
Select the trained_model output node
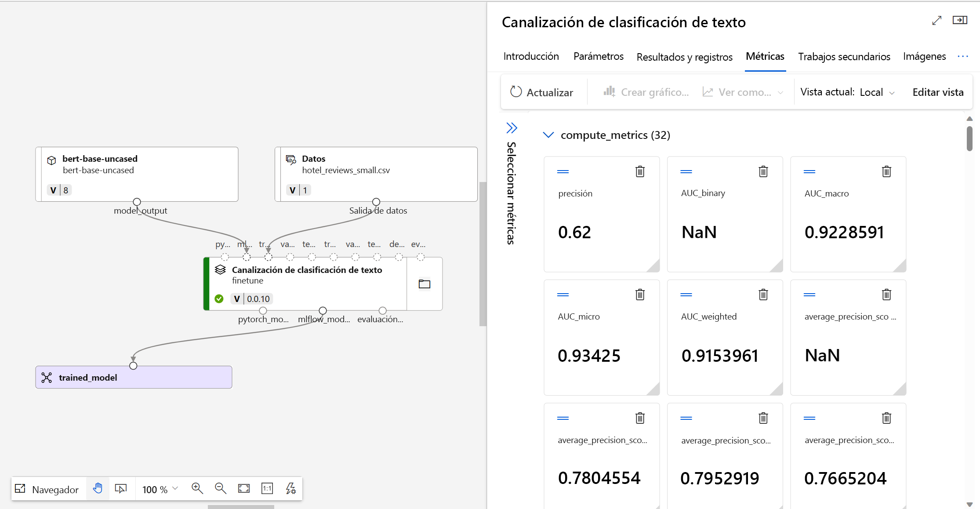pos(134,377)
